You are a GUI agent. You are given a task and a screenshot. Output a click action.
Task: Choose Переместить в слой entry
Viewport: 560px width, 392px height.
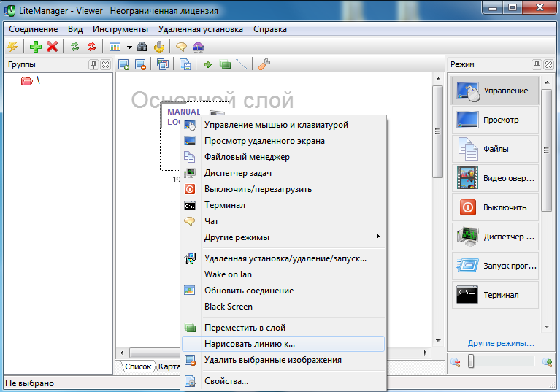(283, 328)
